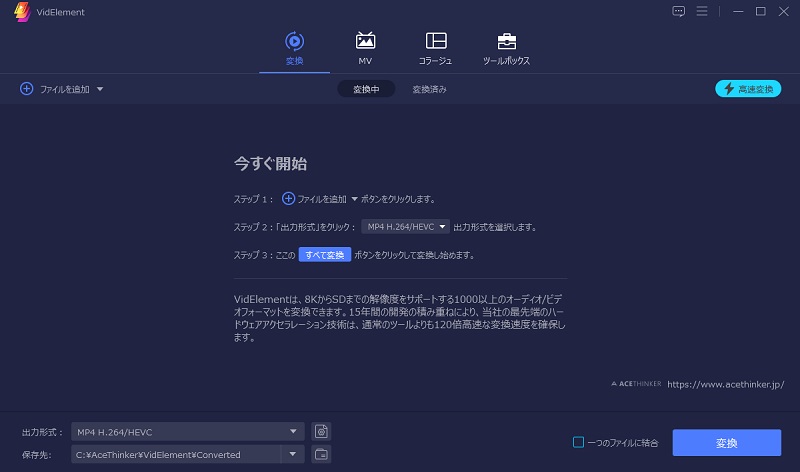Expand the 保存先 path dropdown arrow

(292, 454)
